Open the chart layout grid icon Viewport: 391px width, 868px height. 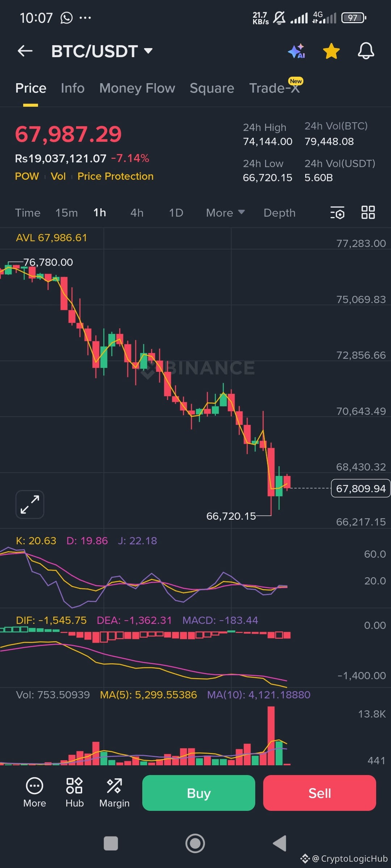pos(368,212)
